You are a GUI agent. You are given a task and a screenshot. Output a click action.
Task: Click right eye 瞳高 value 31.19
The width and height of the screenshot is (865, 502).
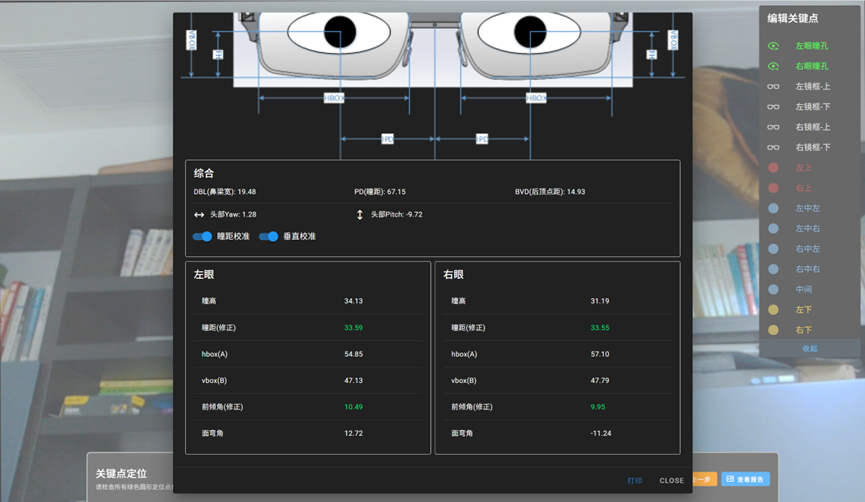click(x=600, y=301)
